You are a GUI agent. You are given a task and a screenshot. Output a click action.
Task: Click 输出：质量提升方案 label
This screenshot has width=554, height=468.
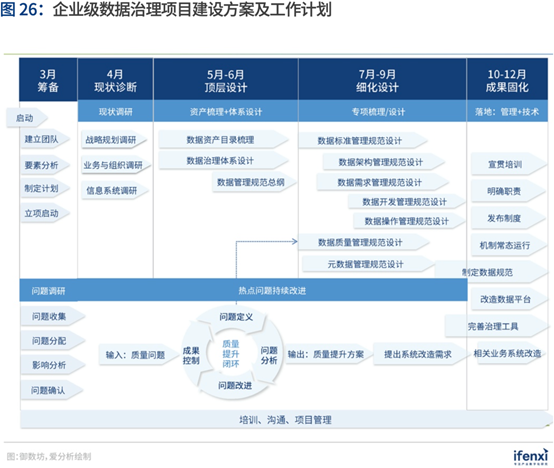click(x=326, y=354)
